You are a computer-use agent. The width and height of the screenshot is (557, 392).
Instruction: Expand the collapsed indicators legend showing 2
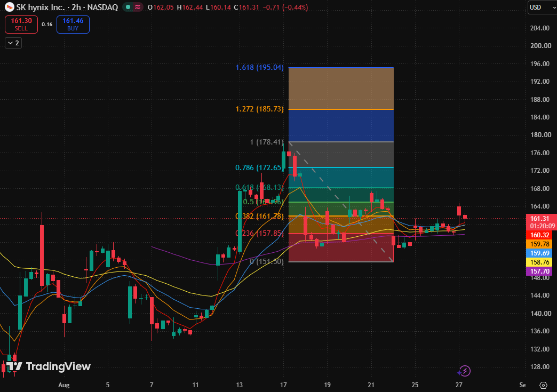coord(13,43)
